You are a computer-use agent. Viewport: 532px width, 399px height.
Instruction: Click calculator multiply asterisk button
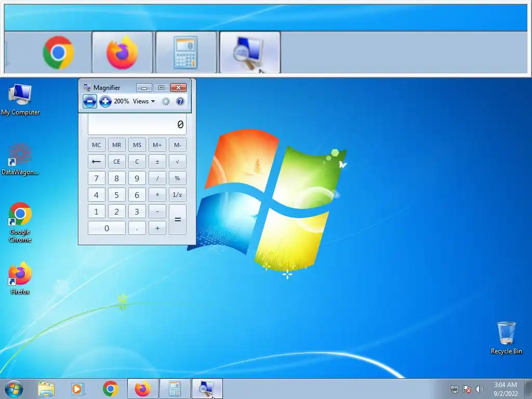tap(157, 195)
